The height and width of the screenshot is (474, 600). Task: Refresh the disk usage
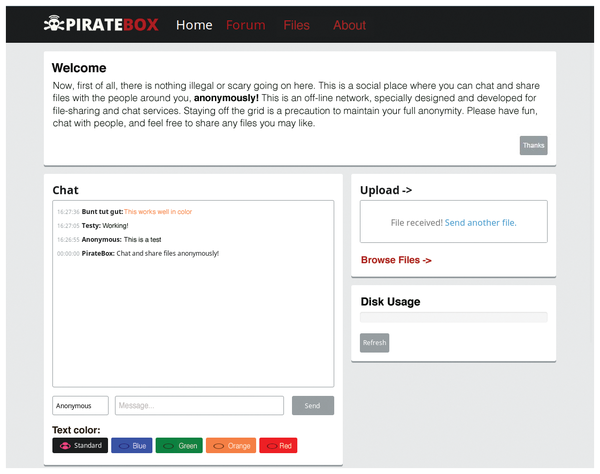click(x=374, y=343)
